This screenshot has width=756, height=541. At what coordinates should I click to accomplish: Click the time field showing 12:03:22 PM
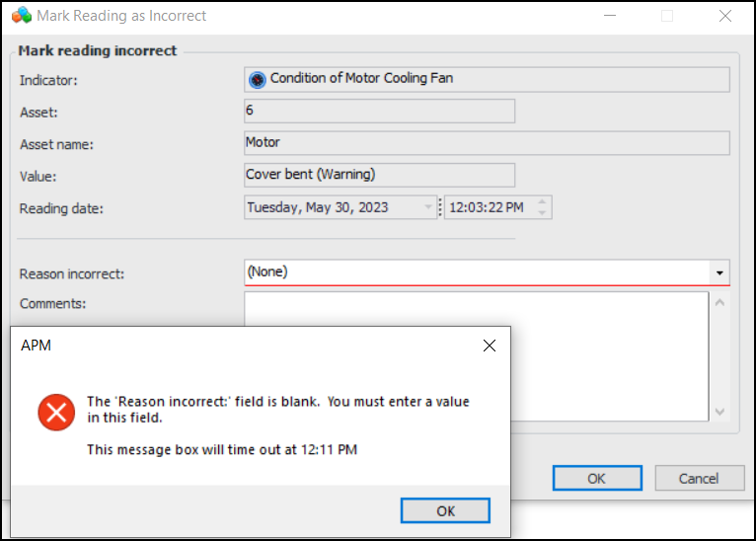point(488,207)
